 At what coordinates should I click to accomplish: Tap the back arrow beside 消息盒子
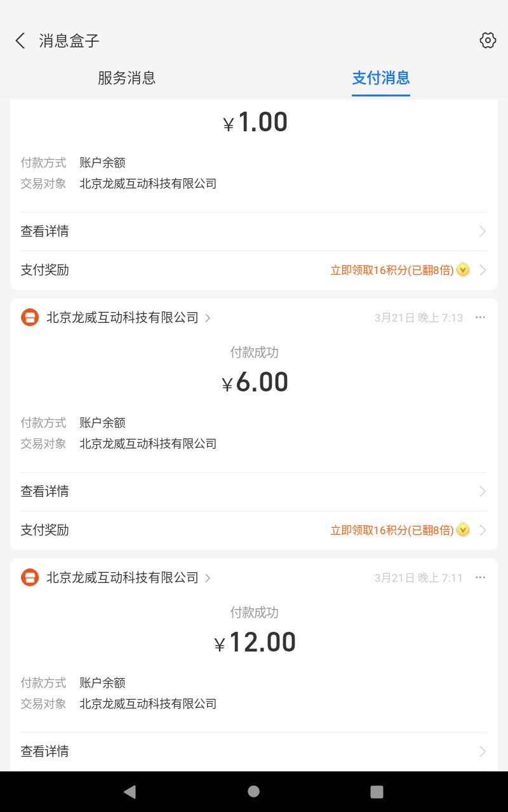point(20,41)
